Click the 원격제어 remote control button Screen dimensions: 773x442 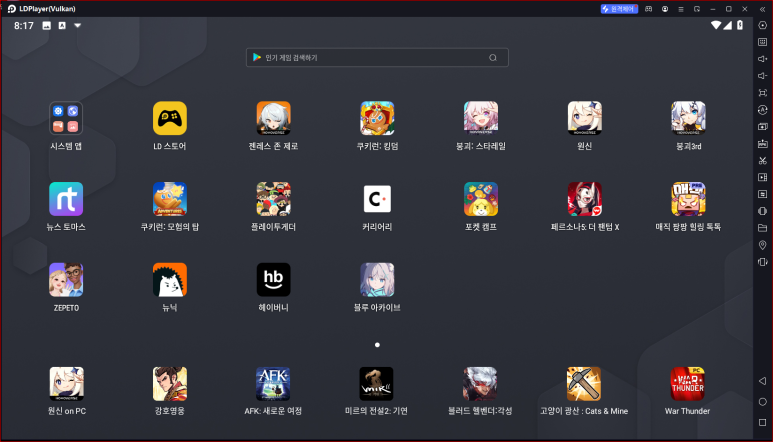(619, 9)
